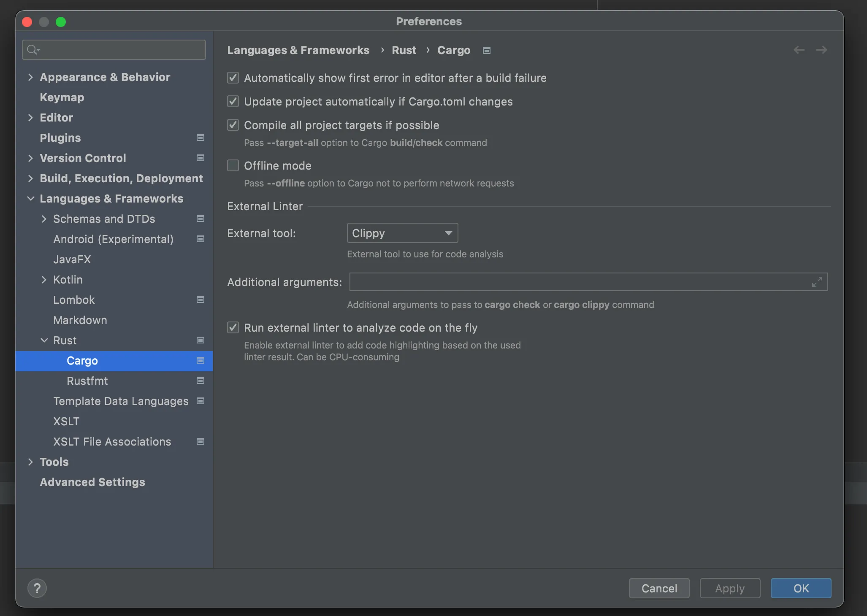Image resolution: width=867 pixels, height=616 pixels.
Task: Focus the Additional arguments text field
Action: tap(578, 282)
